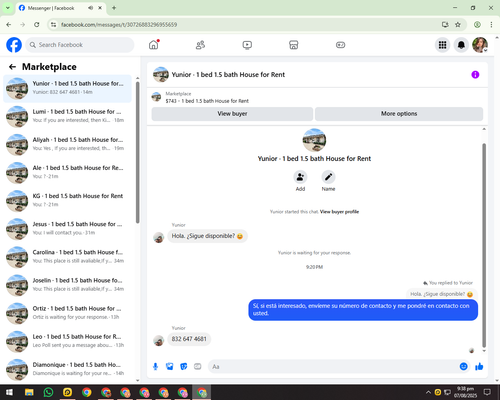Click the voice clip microphone icon
This screenshot has width=500, height=400.
pyautogui.click(x=155, y=367)
